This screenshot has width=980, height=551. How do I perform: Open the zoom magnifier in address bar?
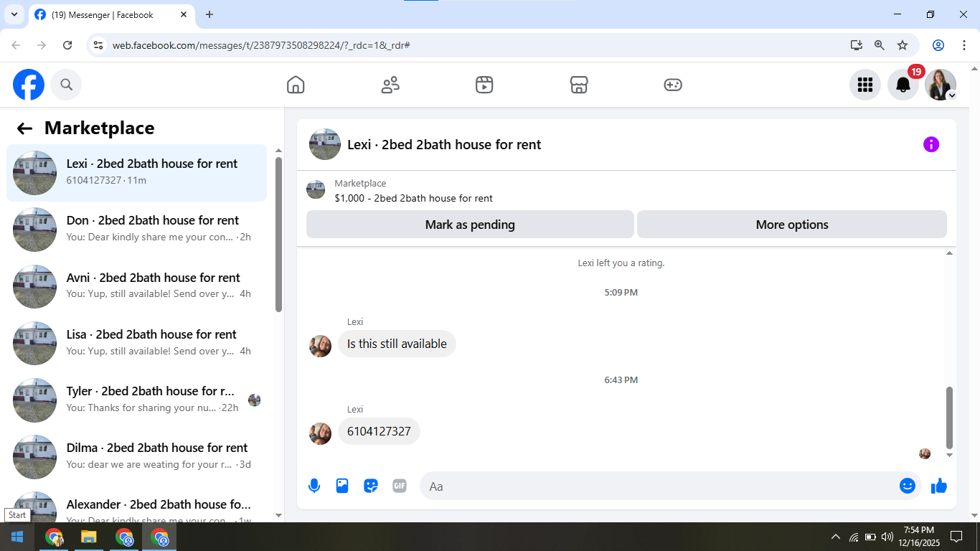click(880, 45)
